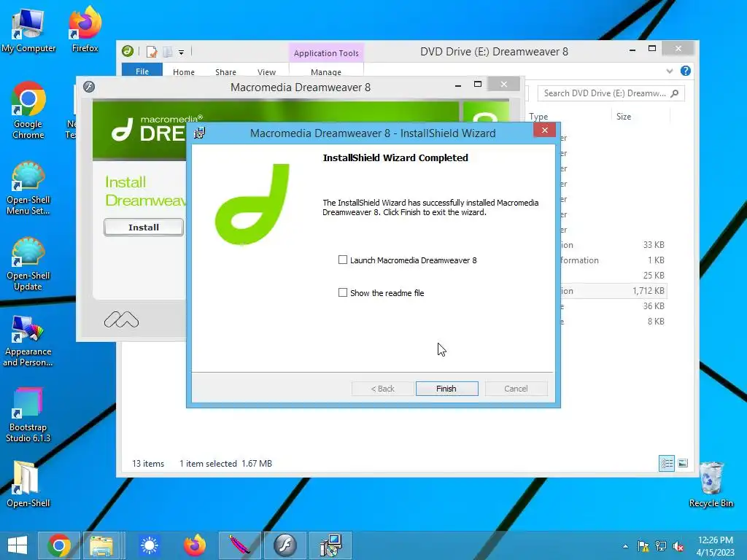Image resolution: width=747 pixels, height=560 pixels.
Task: Expand the Explorer ribbon chevron
Action: point(670,71)
